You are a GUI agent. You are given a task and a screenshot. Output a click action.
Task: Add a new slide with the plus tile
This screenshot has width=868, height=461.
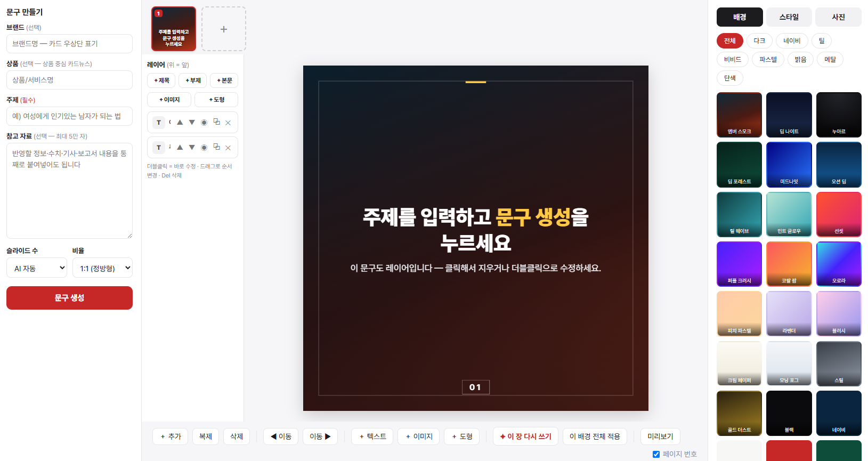pos(224,29)
